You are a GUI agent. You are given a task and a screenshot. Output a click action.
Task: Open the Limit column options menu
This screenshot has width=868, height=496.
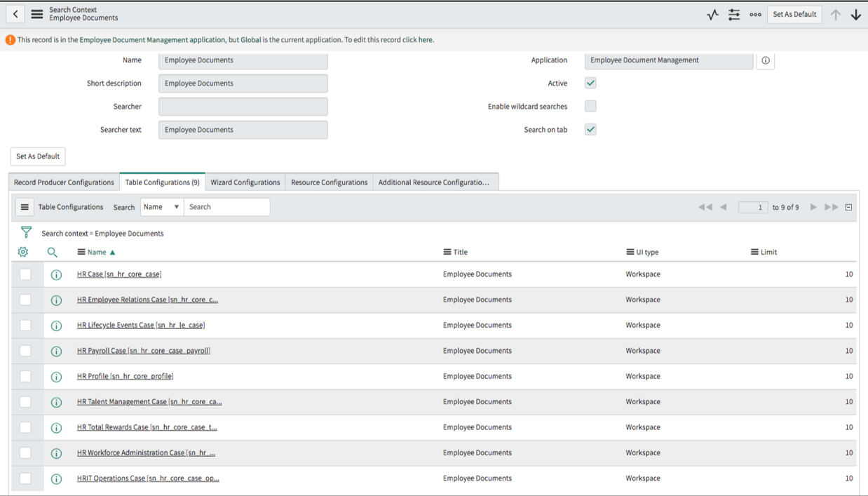click(x=754, y=252)
